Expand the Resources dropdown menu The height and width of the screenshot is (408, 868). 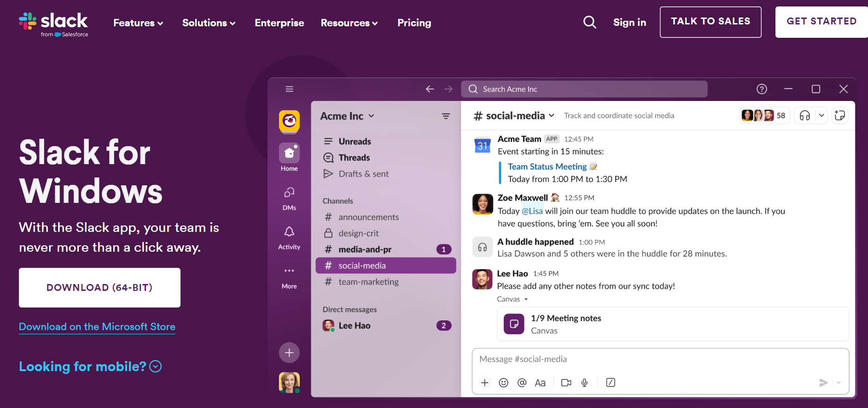tap(349, 23)
